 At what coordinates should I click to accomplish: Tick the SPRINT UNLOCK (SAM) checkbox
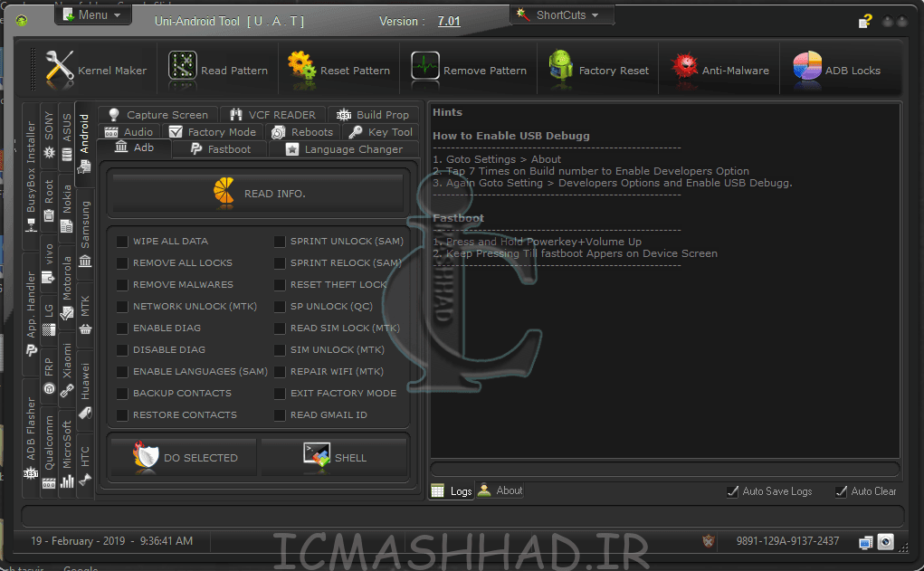[x=280, y=242]
